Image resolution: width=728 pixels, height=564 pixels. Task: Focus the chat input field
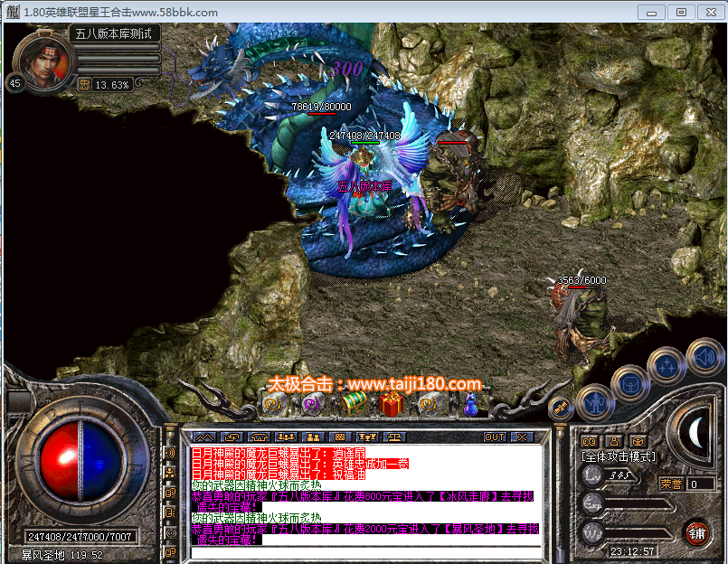coord(366,553)
